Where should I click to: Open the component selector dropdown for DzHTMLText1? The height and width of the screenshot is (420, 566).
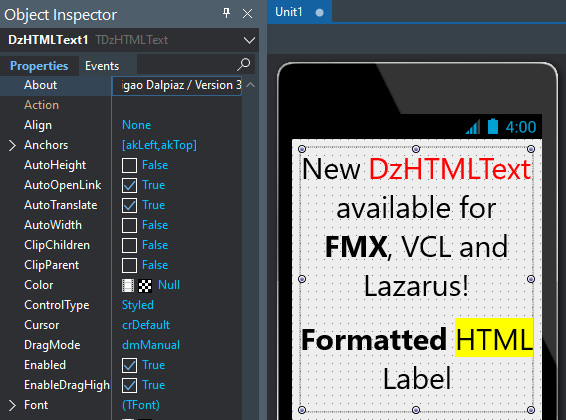[249, 40]
